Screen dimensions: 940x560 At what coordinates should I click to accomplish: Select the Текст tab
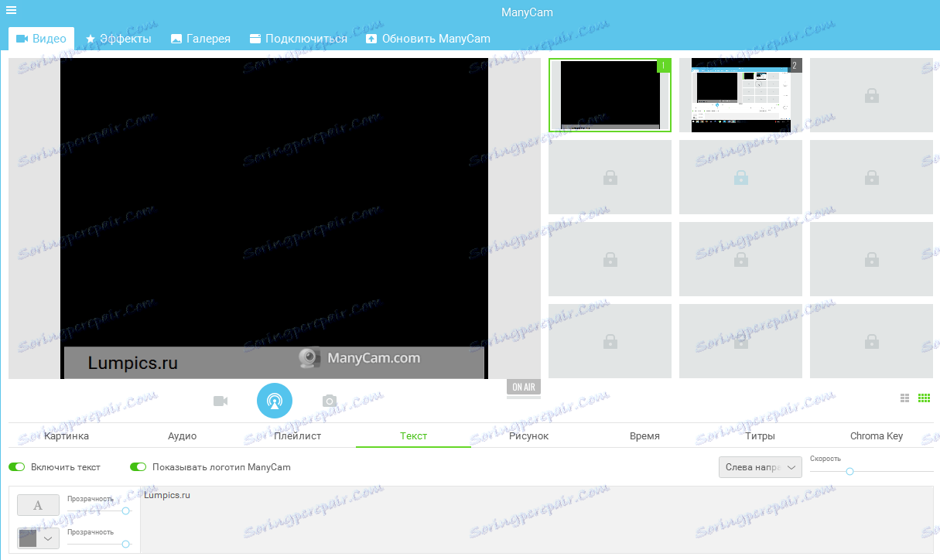(x=413, y=436)
